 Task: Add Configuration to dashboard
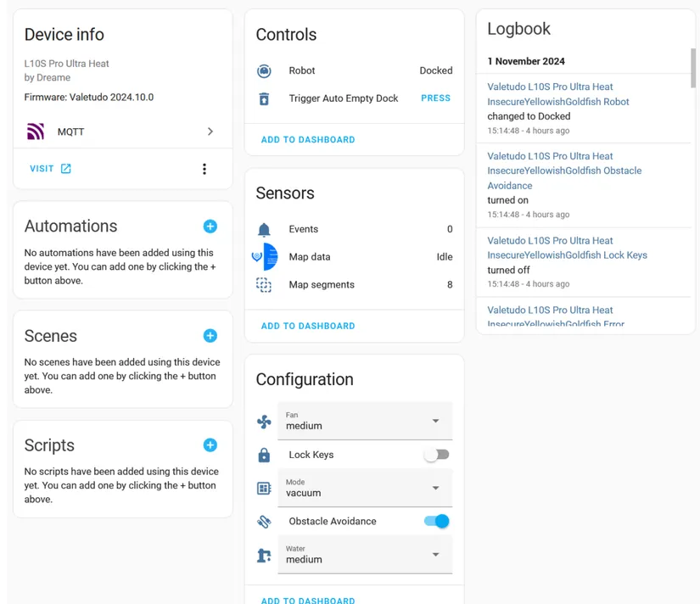(x=308, y=601)
